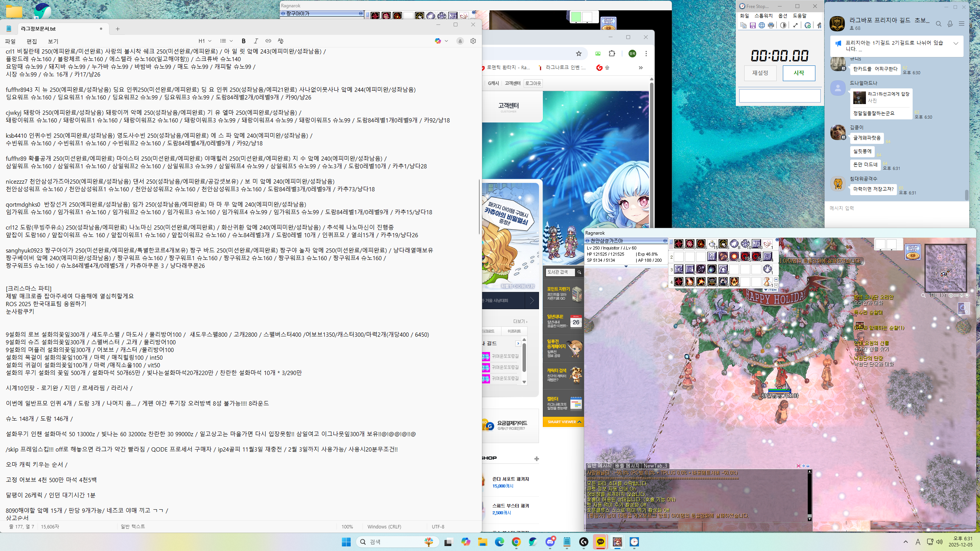Click the 로그아웃 link on the webpage
Viewport: 980px width, 551px height.
click(533, 83)
